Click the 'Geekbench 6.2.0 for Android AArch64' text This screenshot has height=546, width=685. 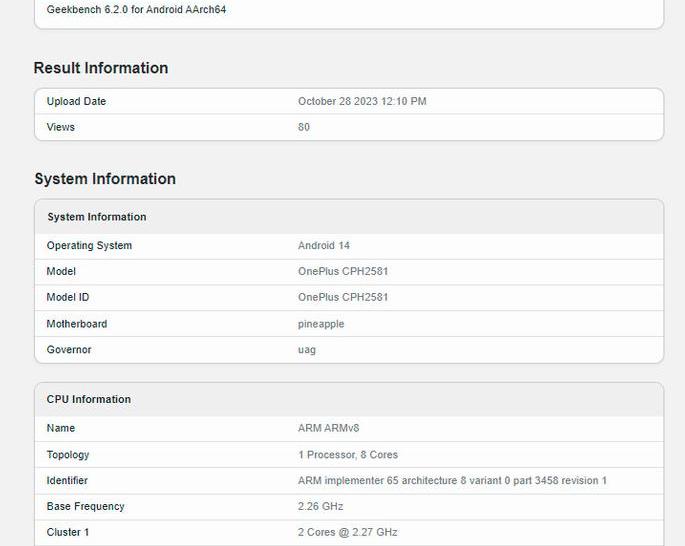pos(136,10)
